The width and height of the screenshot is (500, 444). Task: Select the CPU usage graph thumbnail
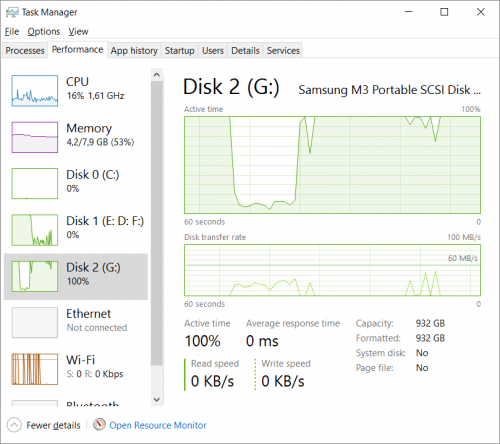(35, 91)
